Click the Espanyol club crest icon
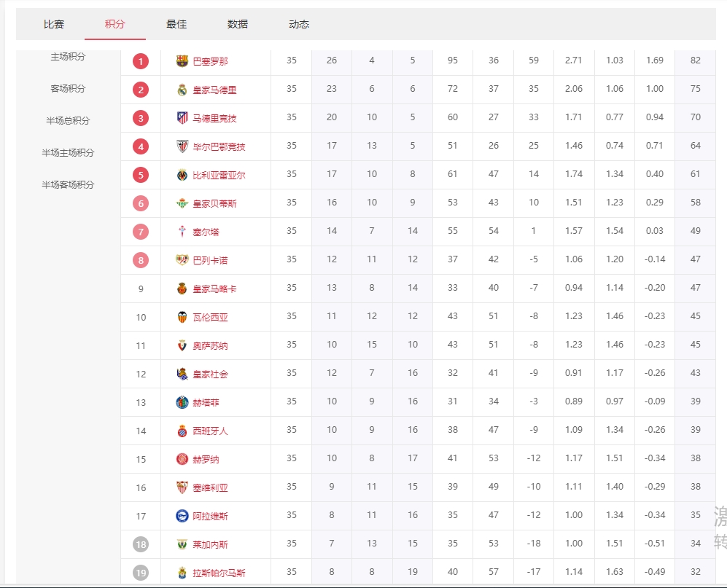This screenshot has width=727, height=588. coord(182,431)
